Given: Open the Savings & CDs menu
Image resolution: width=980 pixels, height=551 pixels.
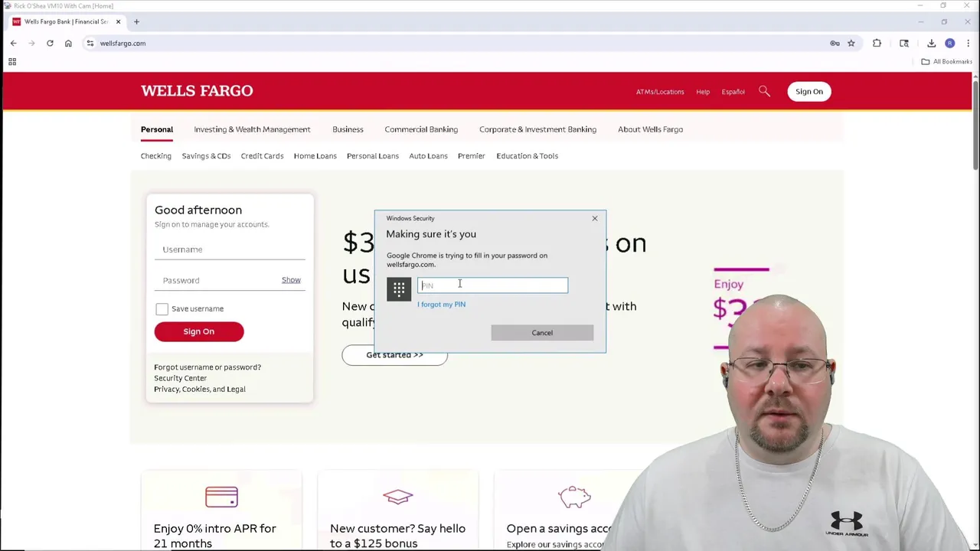Looking at the screenshot, I should [206, 156].
